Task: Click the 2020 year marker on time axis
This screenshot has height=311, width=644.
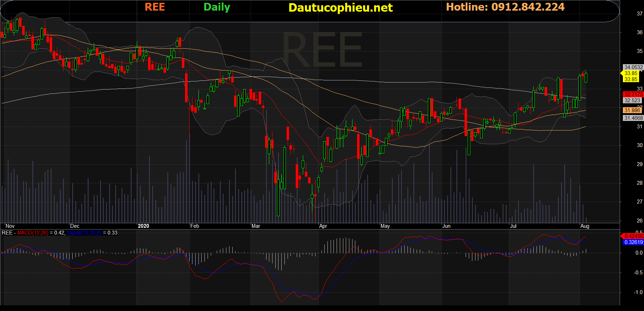Action: point(143,226)
